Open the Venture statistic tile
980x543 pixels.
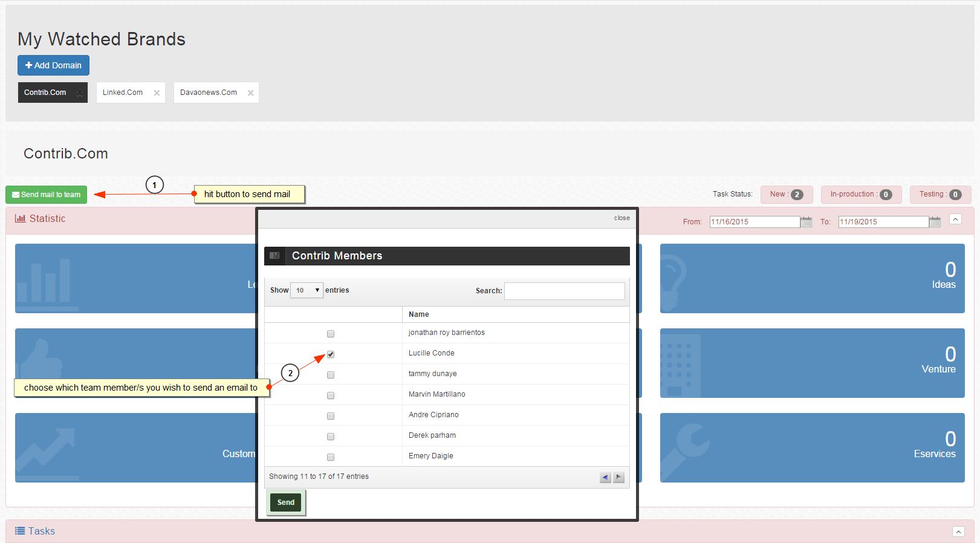pyautogui.click(x=812, y=363)
